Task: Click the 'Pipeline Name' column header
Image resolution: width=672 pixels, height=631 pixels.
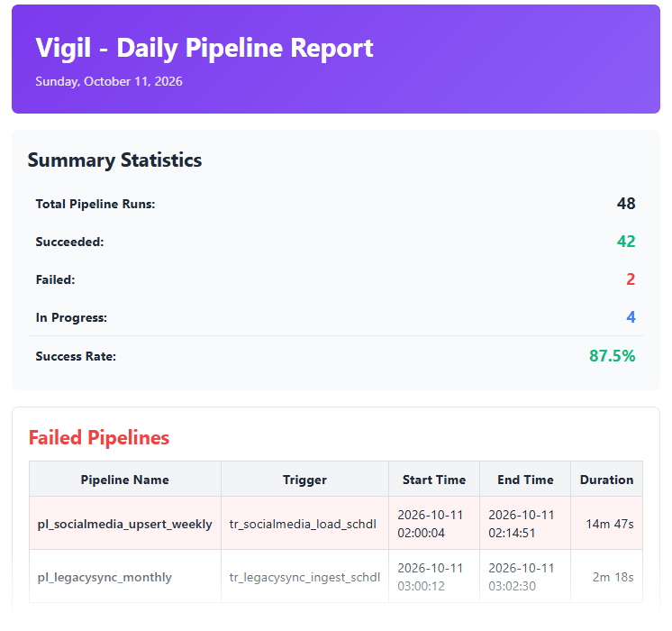Action: (x=124, y=480)
